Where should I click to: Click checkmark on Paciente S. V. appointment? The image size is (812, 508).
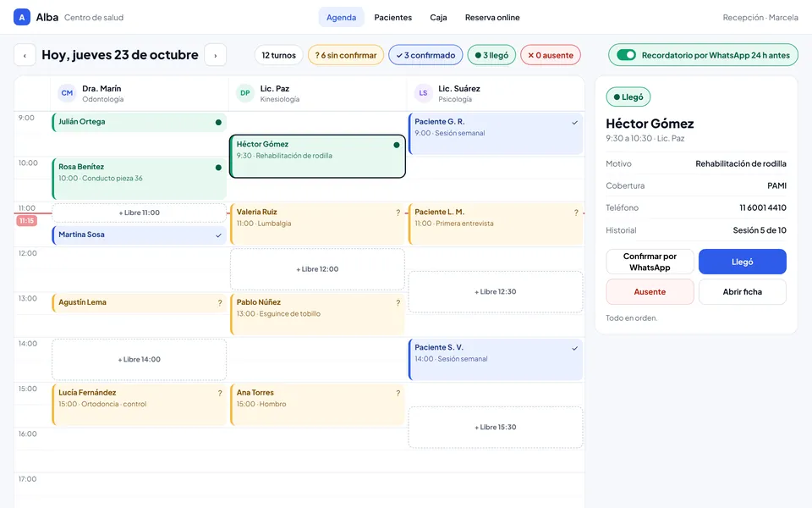pos(575,348)
